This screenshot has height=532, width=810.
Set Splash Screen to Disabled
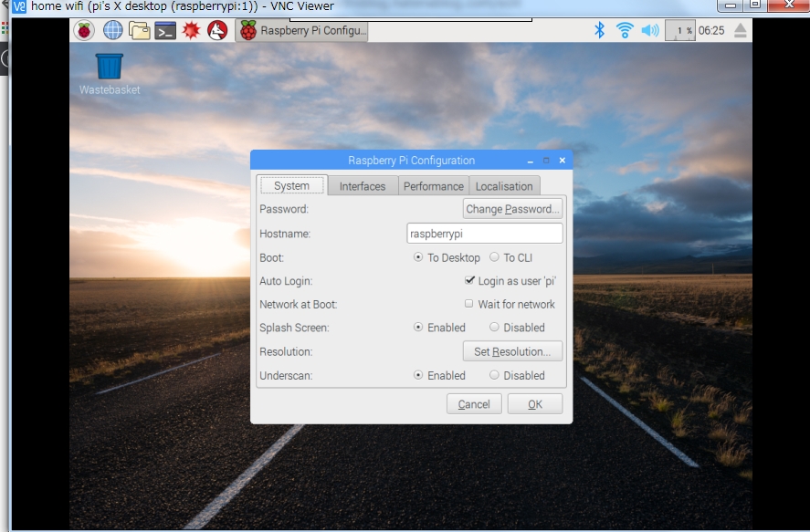click(x=517, y=328)
